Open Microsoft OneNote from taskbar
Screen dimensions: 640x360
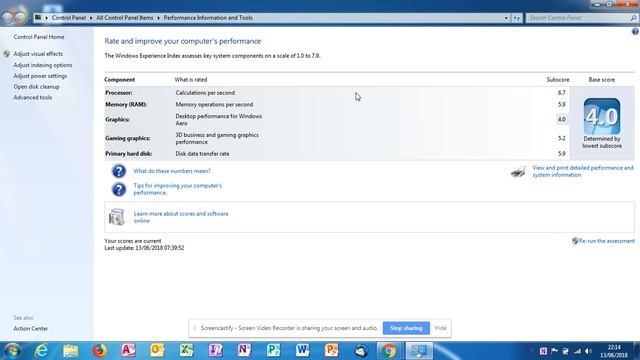(x=244, y=351)
